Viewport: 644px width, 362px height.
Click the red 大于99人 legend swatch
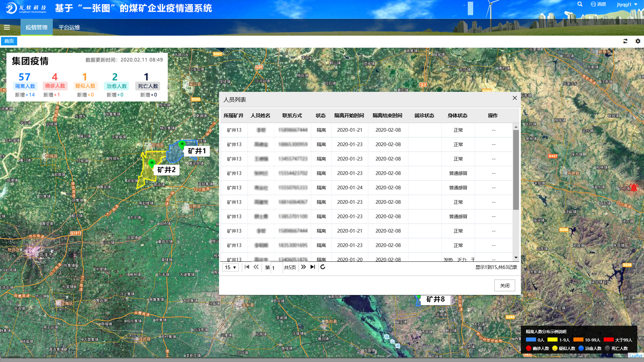608,340
